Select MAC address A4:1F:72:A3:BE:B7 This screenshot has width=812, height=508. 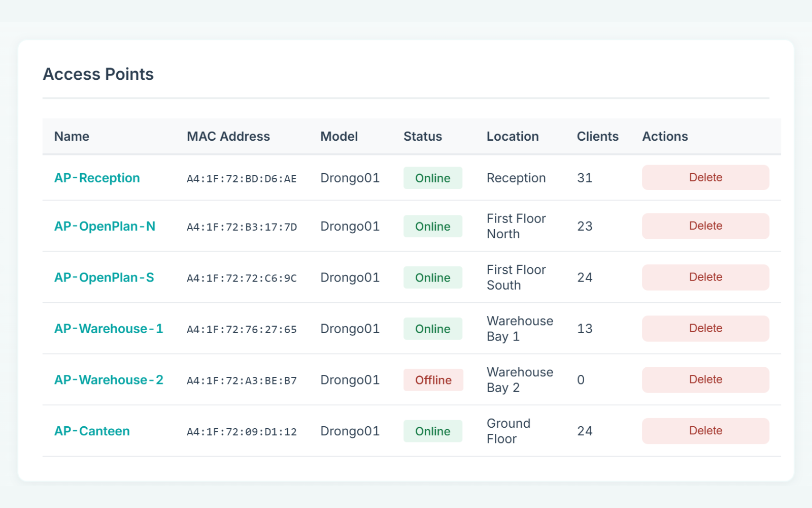[242, 380]
